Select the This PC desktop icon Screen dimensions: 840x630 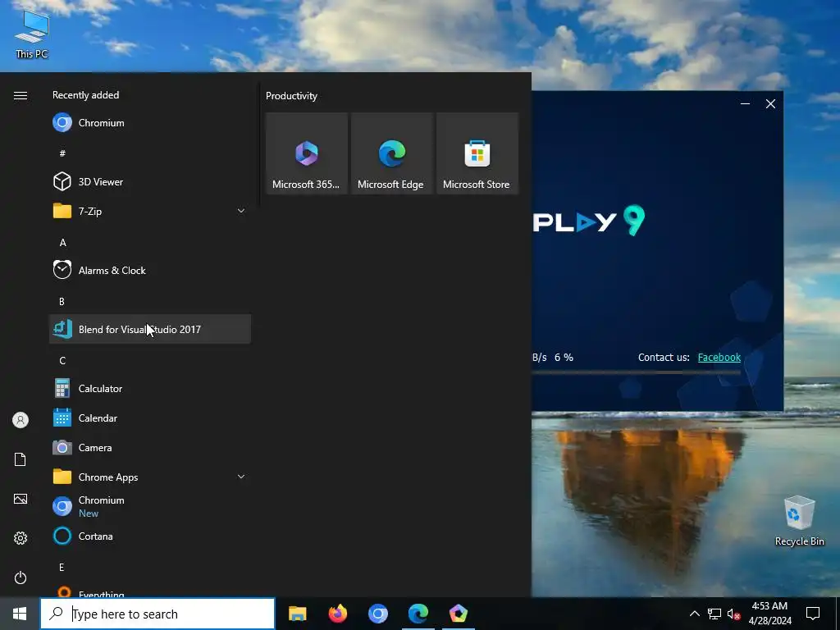[32, 34]
